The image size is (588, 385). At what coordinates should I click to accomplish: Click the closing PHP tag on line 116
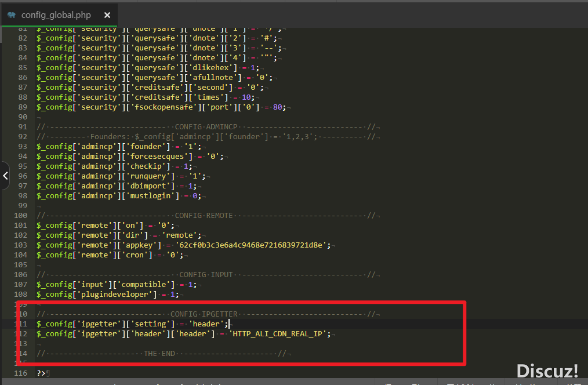click(x=39, y=373)
